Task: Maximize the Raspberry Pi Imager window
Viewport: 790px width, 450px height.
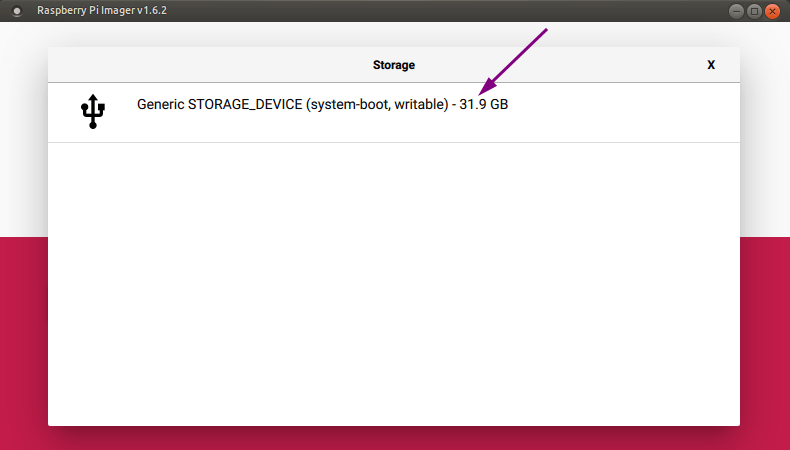Action: pyautogui.click(x=754, y=11)
